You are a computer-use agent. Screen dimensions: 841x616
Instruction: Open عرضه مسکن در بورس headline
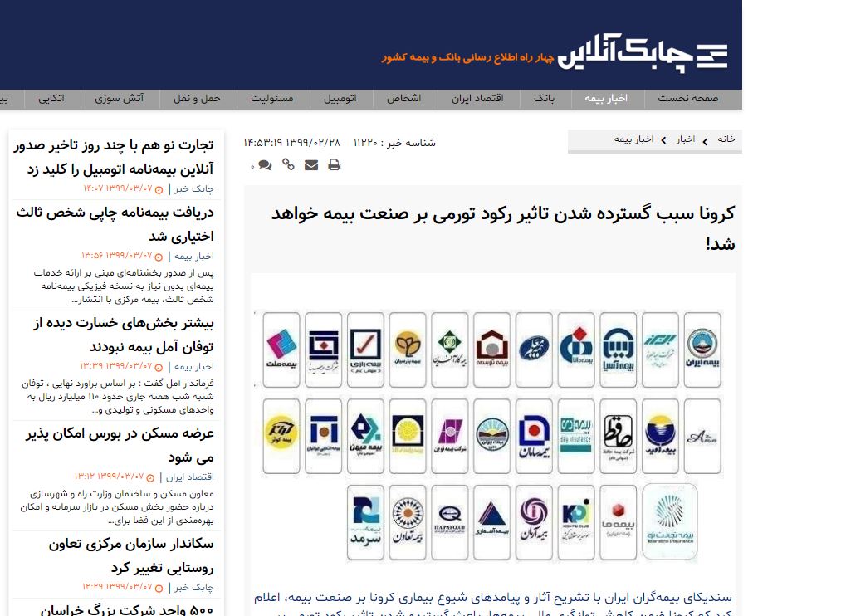120,445
